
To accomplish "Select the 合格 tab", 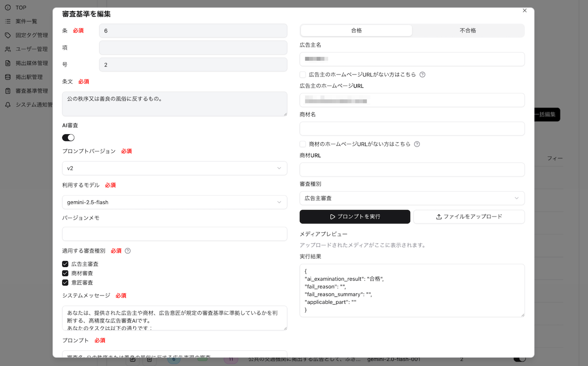I will point(356,30).
